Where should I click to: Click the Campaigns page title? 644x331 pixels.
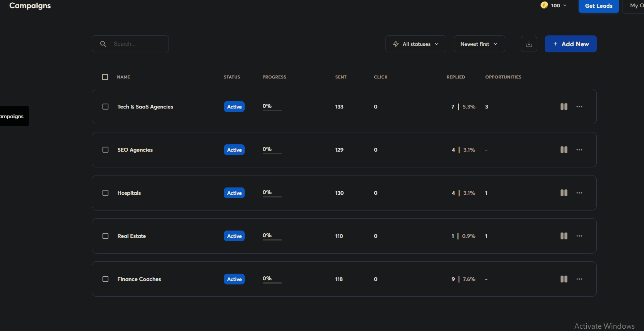point(30,6)
